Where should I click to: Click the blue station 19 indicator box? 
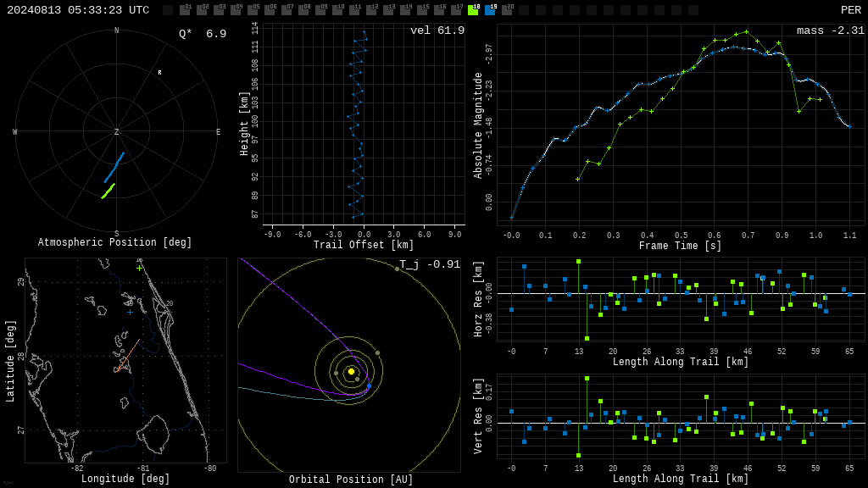tap(490, 10)
